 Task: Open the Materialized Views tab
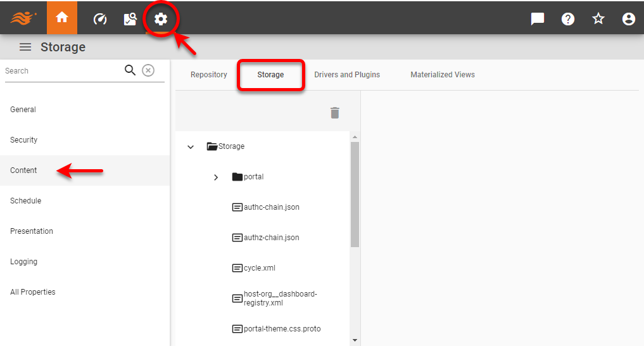[442, 75]
